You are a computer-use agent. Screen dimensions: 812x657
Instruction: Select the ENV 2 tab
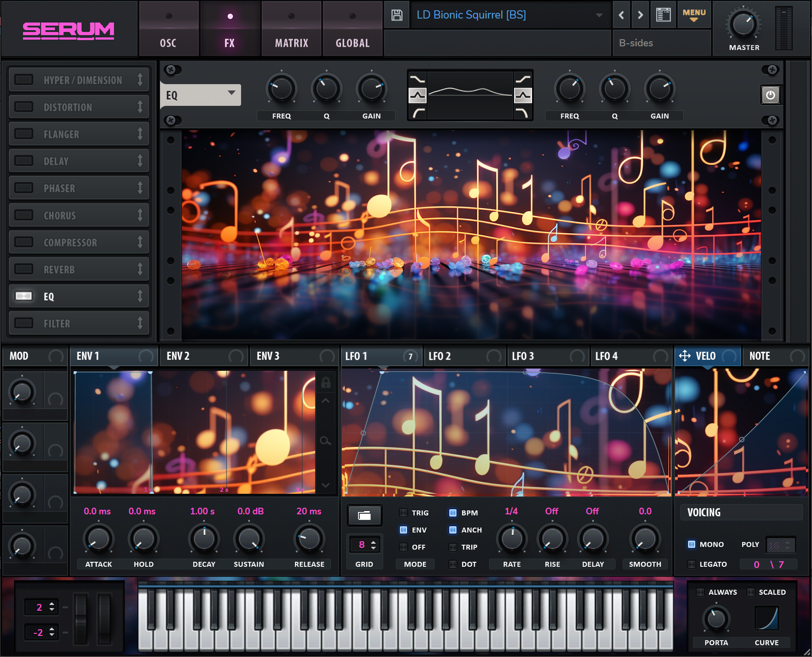tap(204, 356)
